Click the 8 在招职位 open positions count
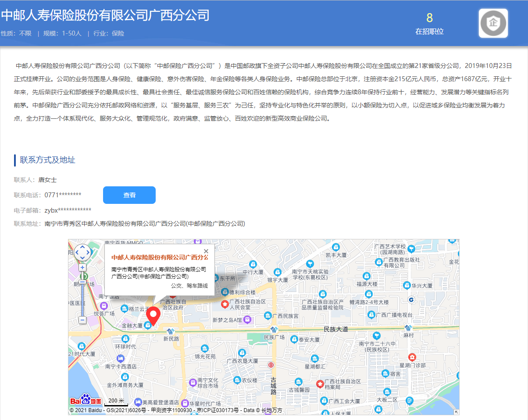This screenshot has width=528, height=420. click(x=429, y=24)
